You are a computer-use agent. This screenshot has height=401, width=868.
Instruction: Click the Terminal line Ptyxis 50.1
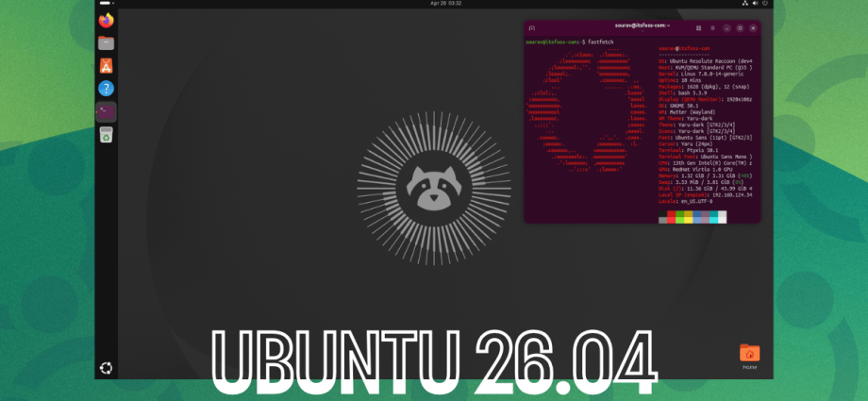point(689,149)
